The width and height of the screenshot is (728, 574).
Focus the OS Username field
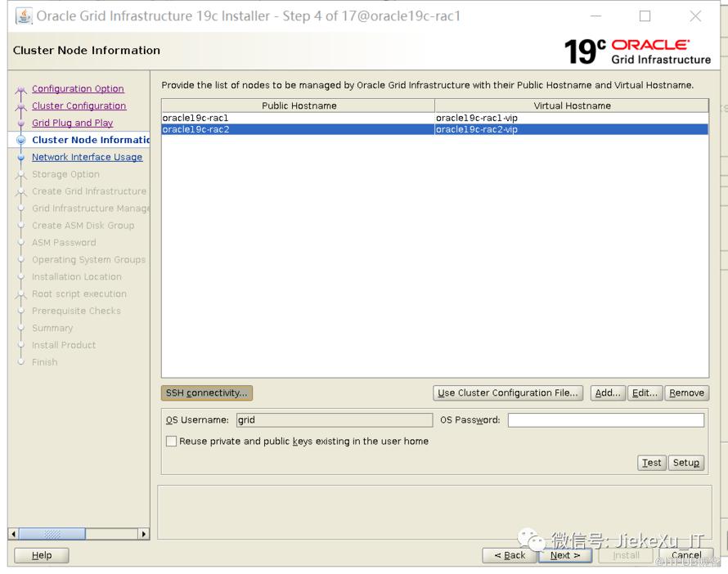coord(335,420)
